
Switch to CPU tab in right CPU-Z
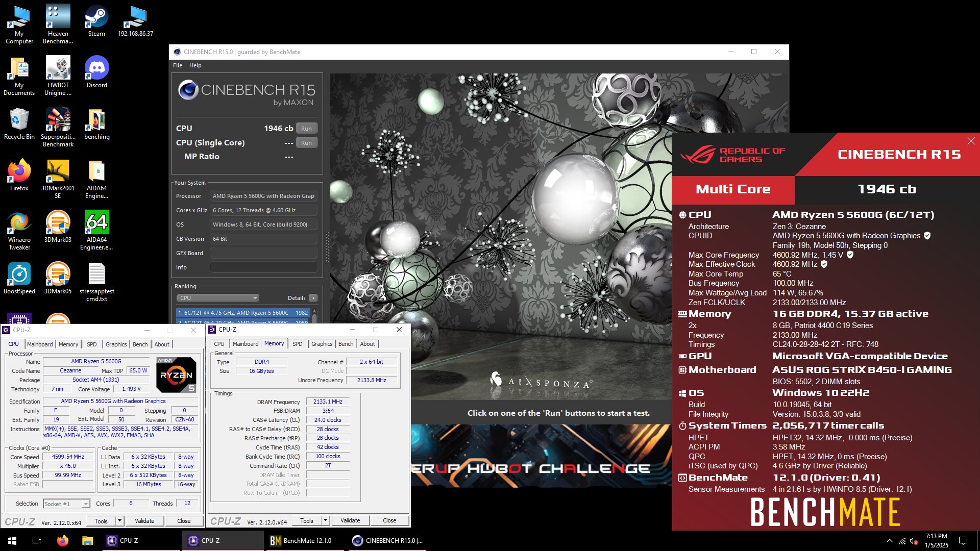[x=219, y=344]
